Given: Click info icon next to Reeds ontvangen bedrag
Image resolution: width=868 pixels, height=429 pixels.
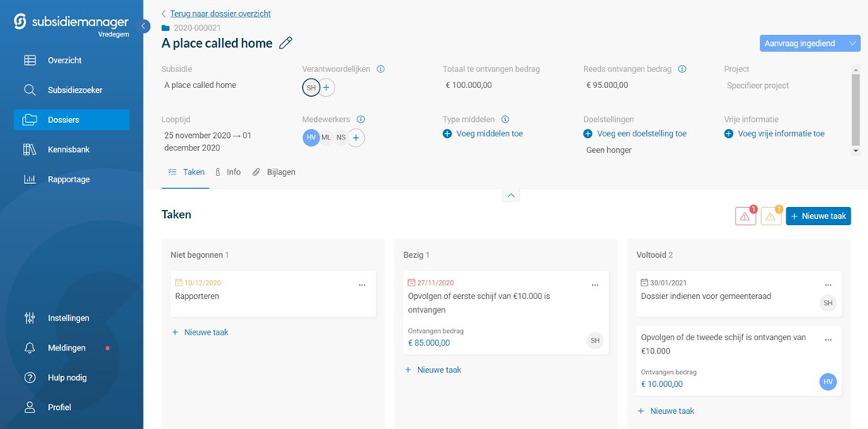Looking at the screenshot, I should click(682, 69).
